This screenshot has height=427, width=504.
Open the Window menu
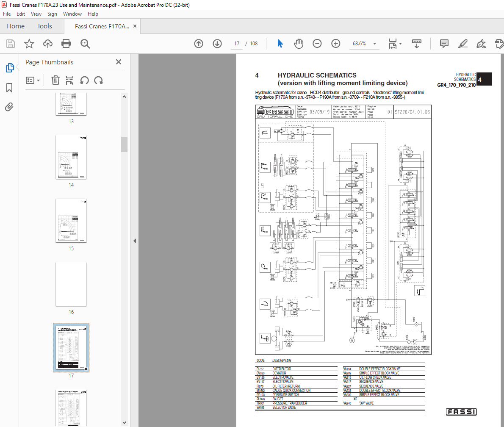(72, 14)
